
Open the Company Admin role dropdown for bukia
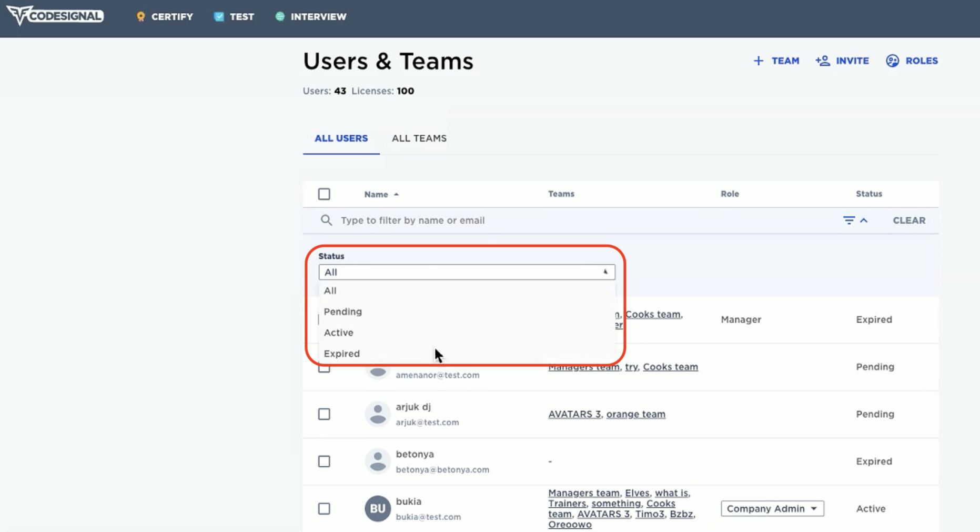coord(772,508)
